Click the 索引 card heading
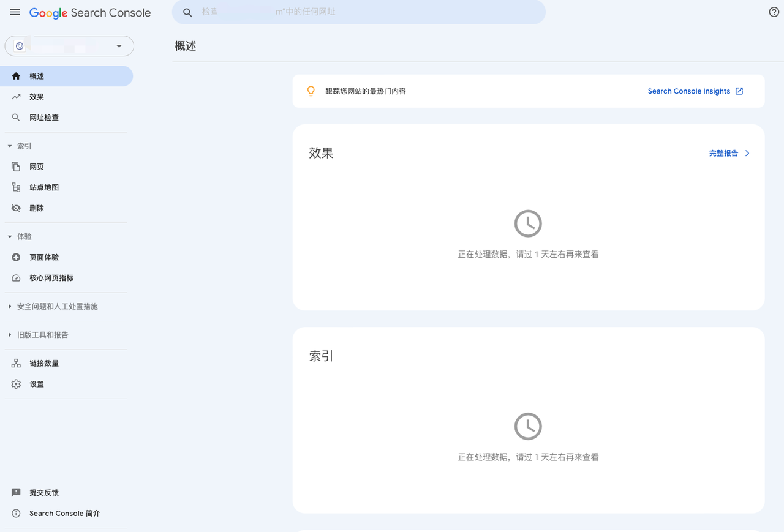784x532 pixels. [x=321, y=356]
